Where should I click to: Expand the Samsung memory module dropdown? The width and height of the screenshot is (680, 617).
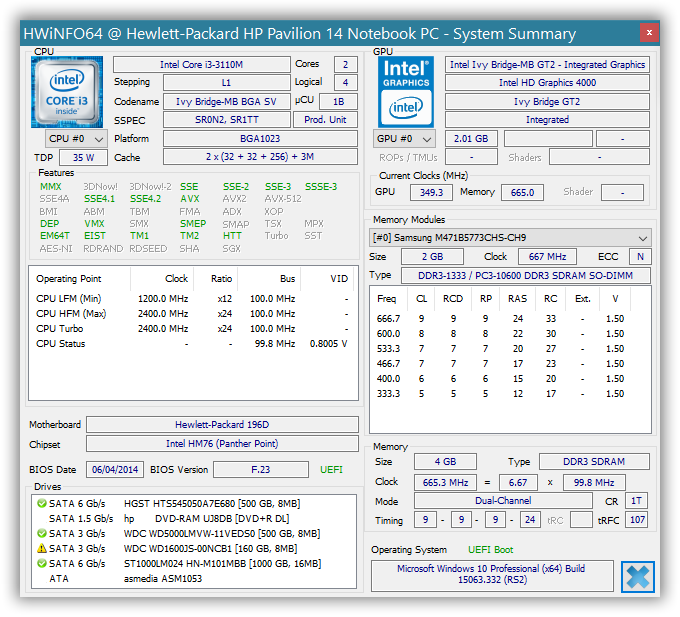click(510, 238)
